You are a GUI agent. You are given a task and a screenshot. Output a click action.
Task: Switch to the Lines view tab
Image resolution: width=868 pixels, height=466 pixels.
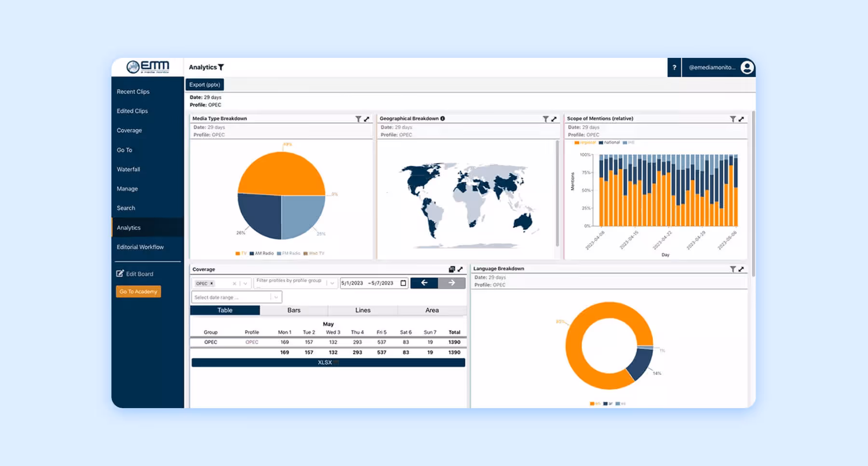(x=363, y=310)
